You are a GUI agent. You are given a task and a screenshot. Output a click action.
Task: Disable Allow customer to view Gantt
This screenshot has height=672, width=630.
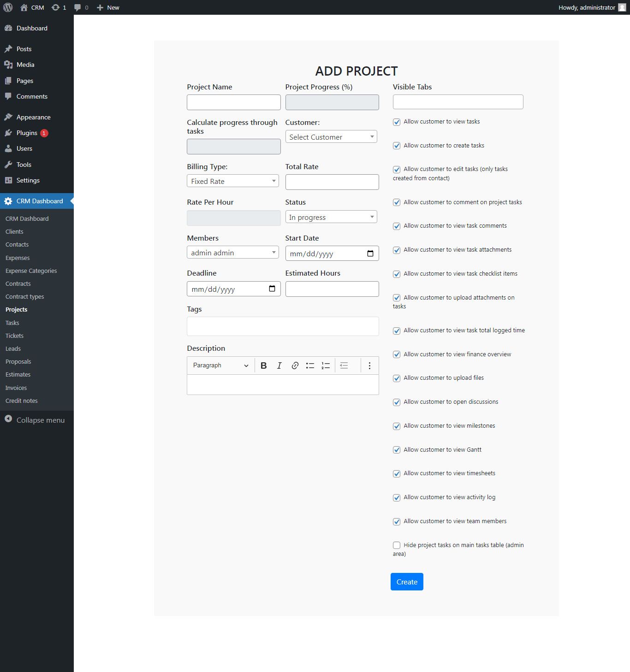[397, 450]
